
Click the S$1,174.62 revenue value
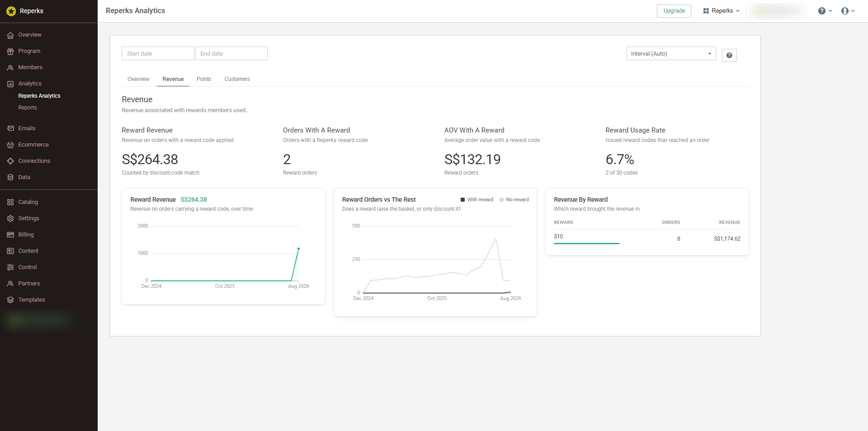click(727, 239)
